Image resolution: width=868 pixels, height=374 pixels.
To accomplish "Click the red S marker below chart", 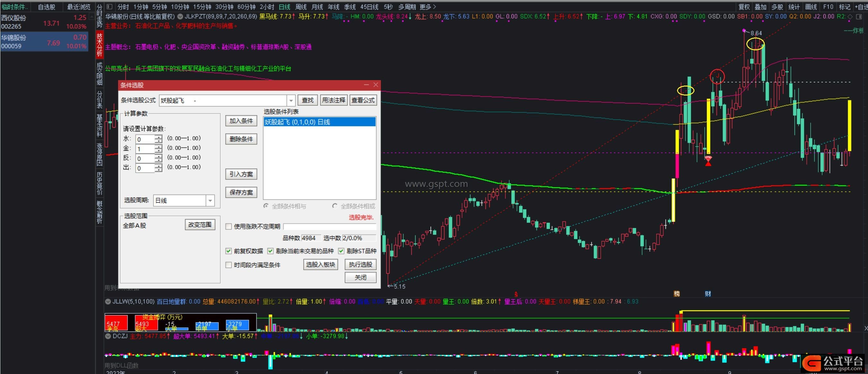I will (516, 294).
